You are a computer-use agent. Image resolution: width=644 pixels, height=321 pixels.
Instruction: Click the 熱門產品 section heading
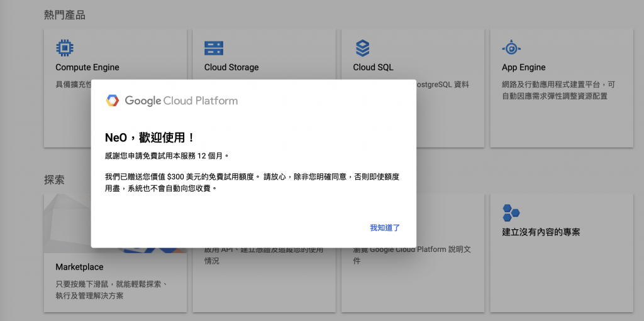[65, 16]
